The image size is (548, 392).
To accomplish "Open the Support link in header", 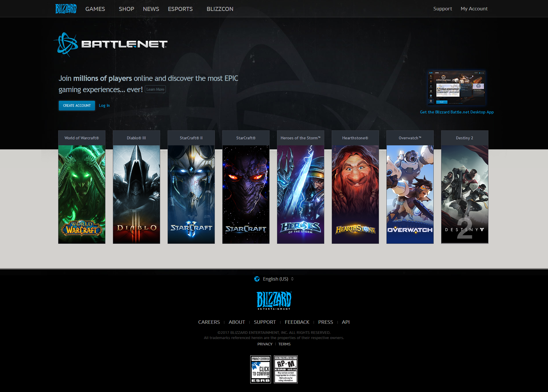I will click(x=443, y=9).
